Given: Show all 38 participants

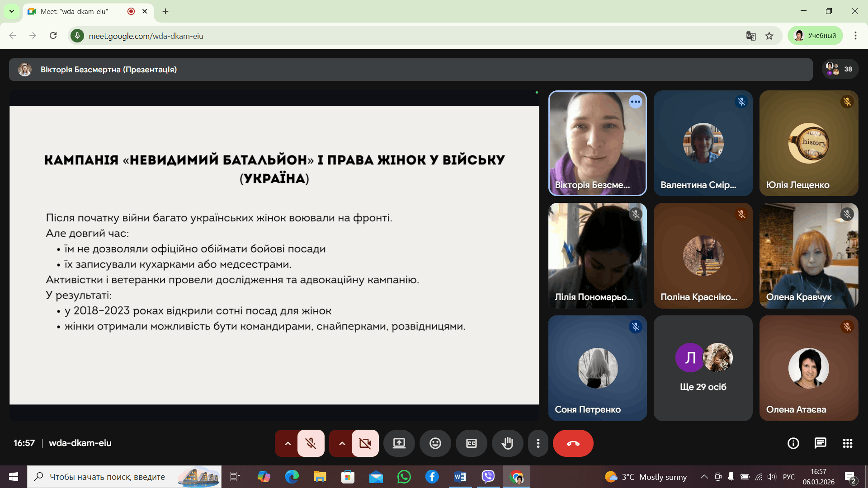Looking at the screenshot, I should point(840,69).
